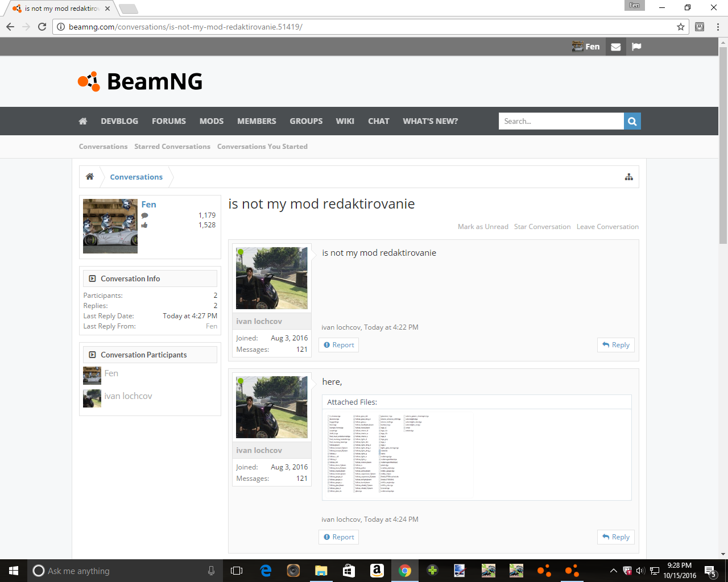Open Windows Start menu
The image size is (728, 582).
click(14, 571)
